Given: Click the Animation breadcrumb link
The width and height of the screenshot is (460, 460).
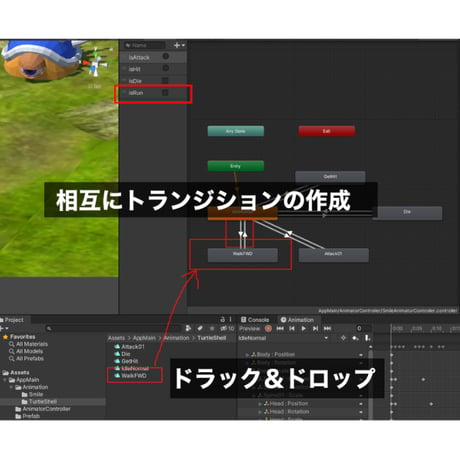Looking at the screenshot, I should click(177, 338).
